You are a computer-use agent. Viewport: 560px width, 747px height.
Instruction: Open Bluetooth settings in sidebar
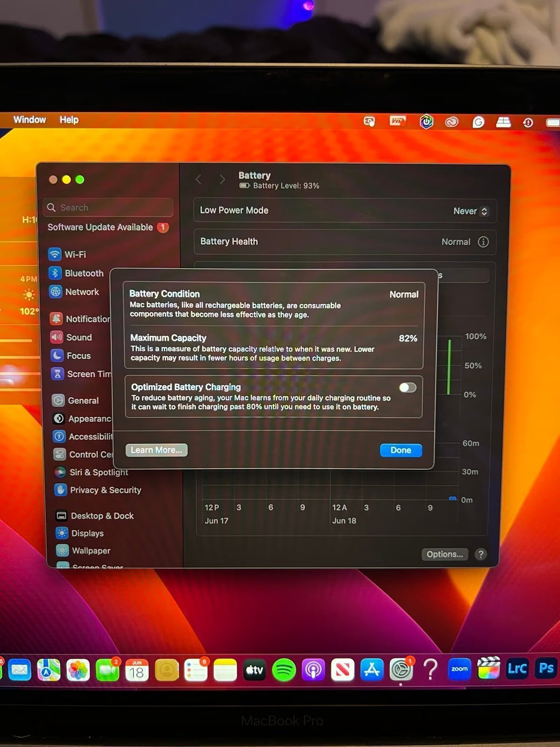point(83,273)
